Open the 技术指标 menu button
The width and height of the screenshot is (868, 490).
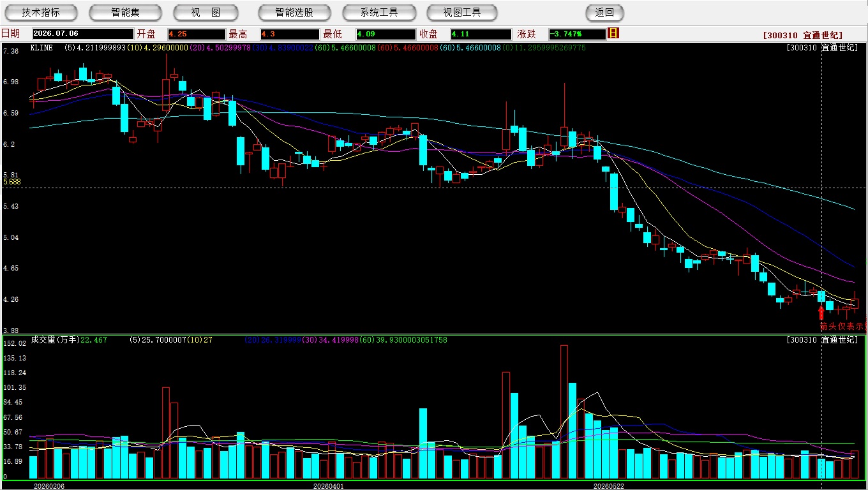(41, 12)
